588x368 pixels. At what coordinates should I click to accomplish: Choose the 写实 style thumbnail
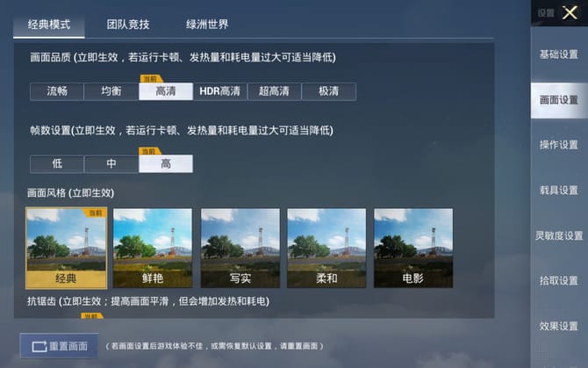240,248
